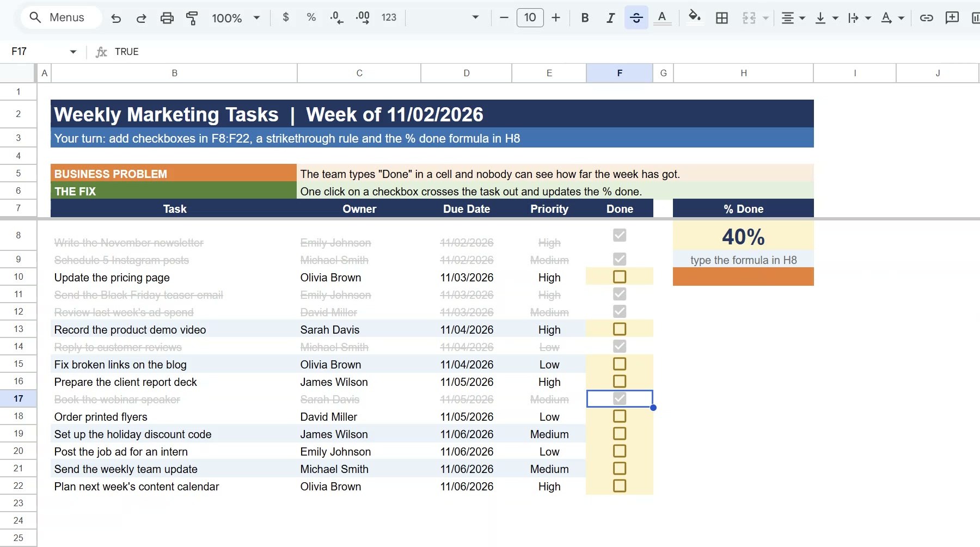This screenshot has width=980, height=547.
Task: Uncheck the Write the November newsletter checkbox
Action: pyautogui.click(x=620, y=235)
